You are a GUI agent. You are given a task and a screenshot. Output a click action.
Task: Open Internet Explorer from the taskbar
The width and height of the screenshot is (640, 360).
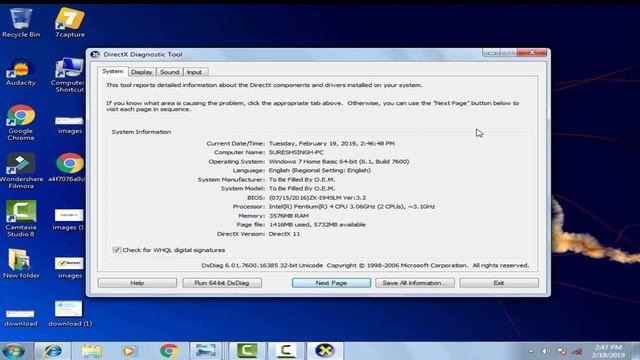tap(53, 351)
